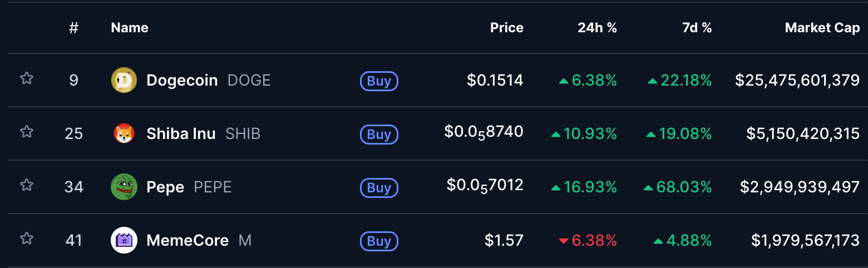Click the Shiba Inu coin logo

coord(124,134)
